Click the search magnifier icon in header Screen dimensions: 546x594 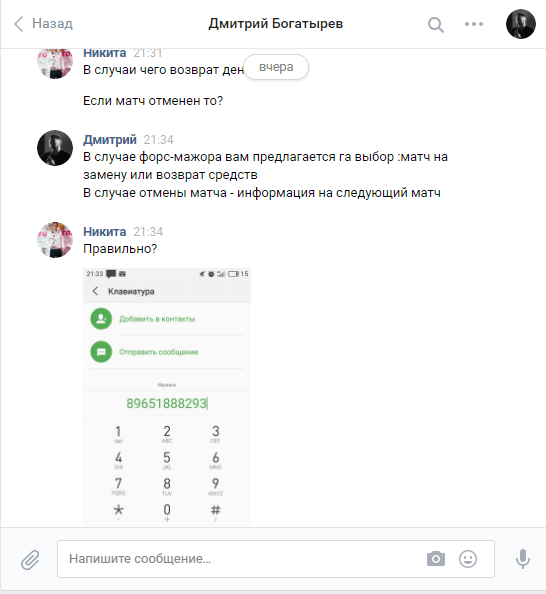[x=436, y=25]
